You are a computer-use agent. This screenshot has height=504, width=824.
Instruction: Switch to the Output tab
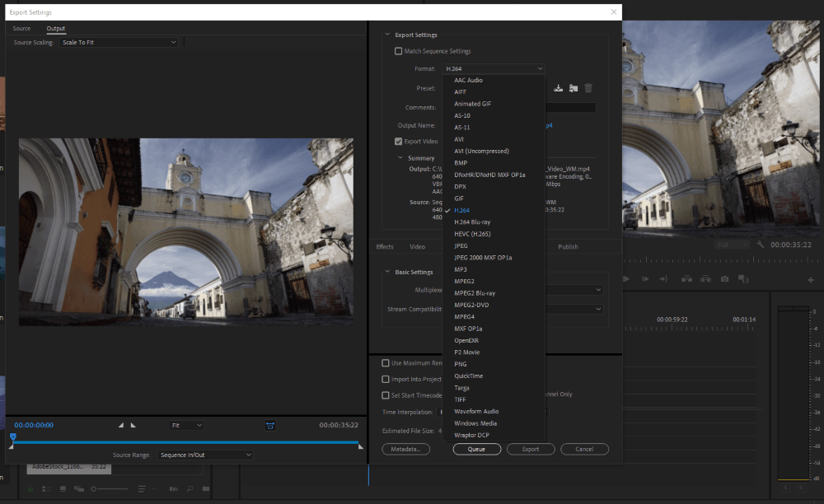(56, 28)
